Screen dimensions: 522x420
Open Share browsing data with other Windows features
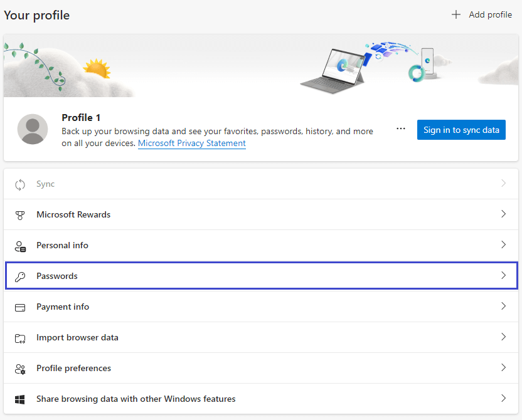[x=260, y=399]
